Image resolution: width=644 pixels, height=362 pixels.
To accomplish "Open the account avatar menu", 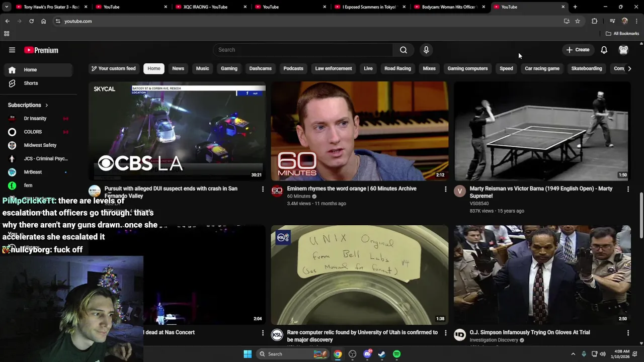I will click(x=623, y=50).
